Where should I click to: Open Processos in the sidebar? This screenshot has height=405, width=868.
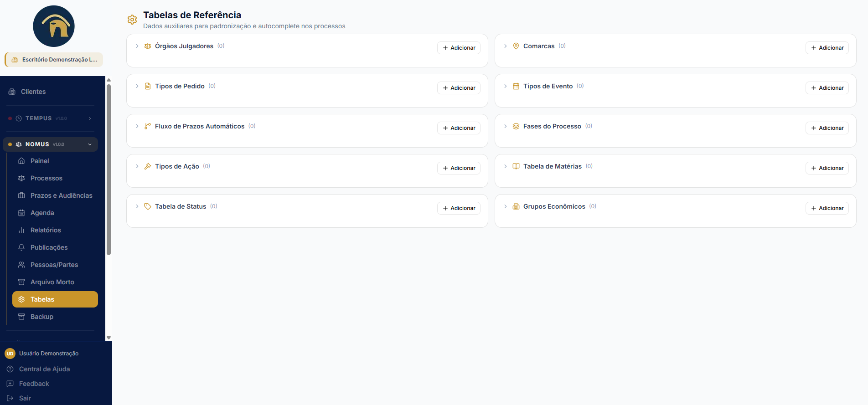pyautogui.click(x=55, y=178)
